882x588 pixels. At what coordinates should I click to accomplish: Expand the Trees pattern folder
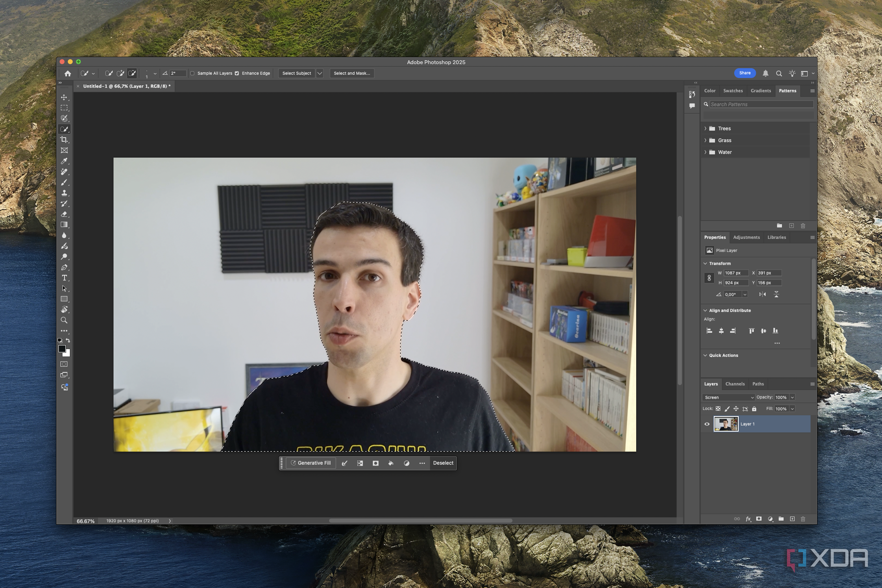(705, 129)
